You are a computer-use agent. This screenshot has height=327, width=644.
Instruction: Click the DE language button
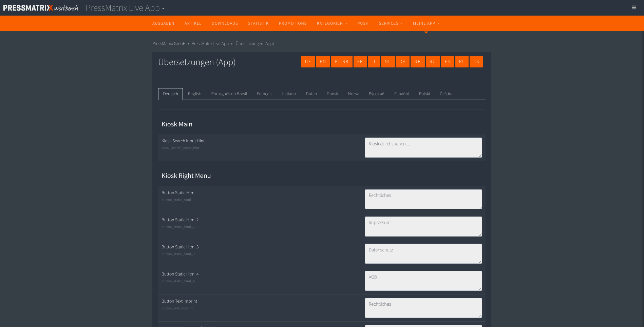(x=308, y=62)
